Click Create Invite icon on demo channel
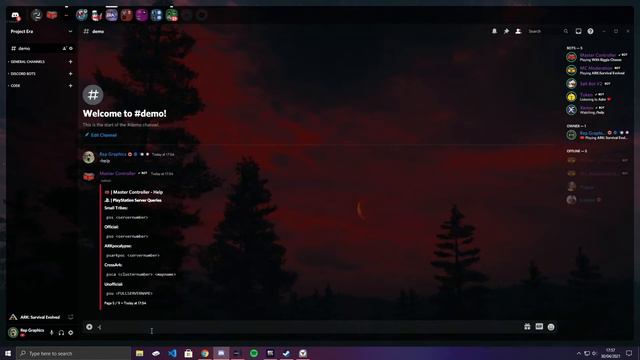This screenshot has height=360, width=640. (64, 48)
